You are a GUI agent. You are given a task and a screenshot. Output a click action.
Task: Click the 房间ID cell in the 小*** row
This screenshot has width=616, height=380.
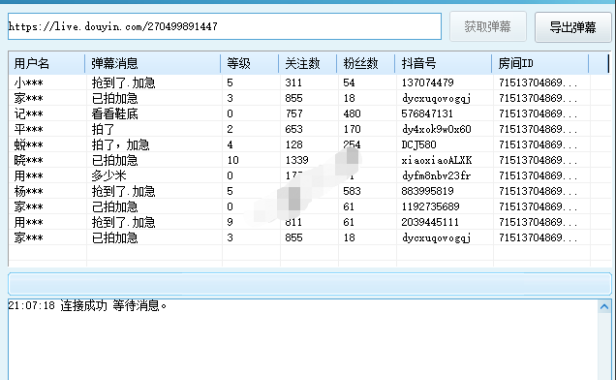coord(538,83)
